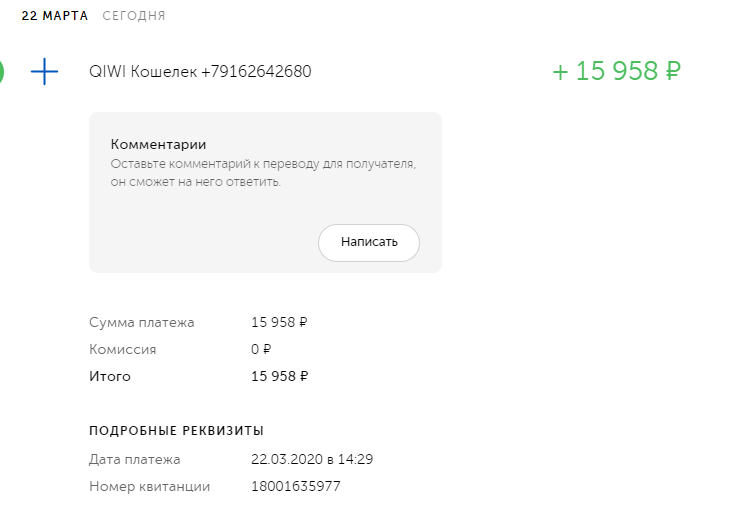Click the Комиссия label
The width and height of the screenshot is (749, 505).
pos(122,350)
